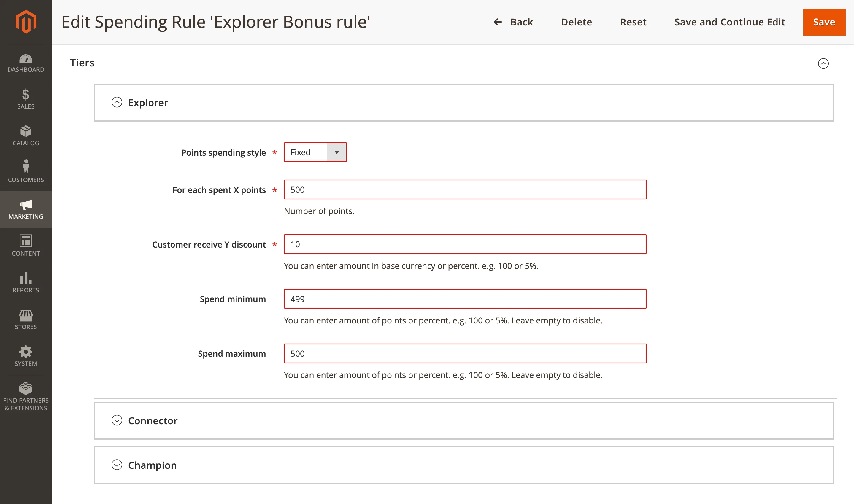Screen dimensions: 854x504
Task: Collapse the Tiers section
Action: pyautogui.click(x=823, y=63)
